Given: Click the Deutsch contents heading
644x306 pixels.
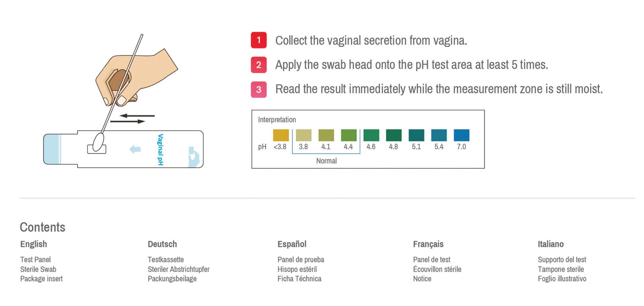Looking at the screenshot, I should 162,244.
